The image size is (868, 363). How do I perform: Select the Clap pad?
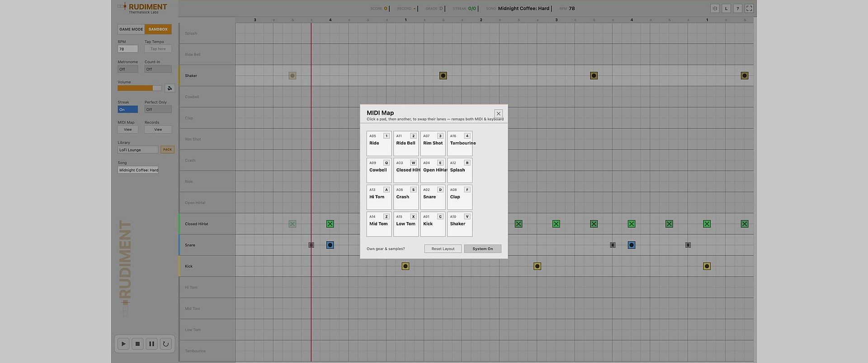click(x=460, y=197)
